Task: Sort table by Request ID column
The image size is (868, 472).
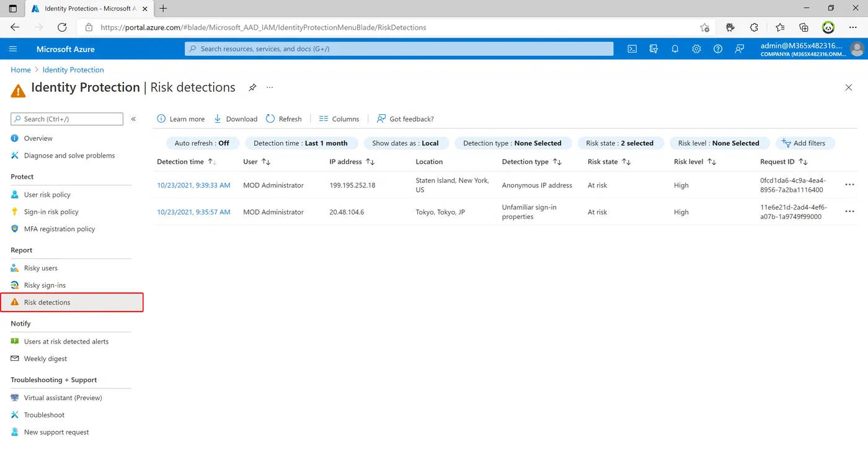Action: [784, 162]
